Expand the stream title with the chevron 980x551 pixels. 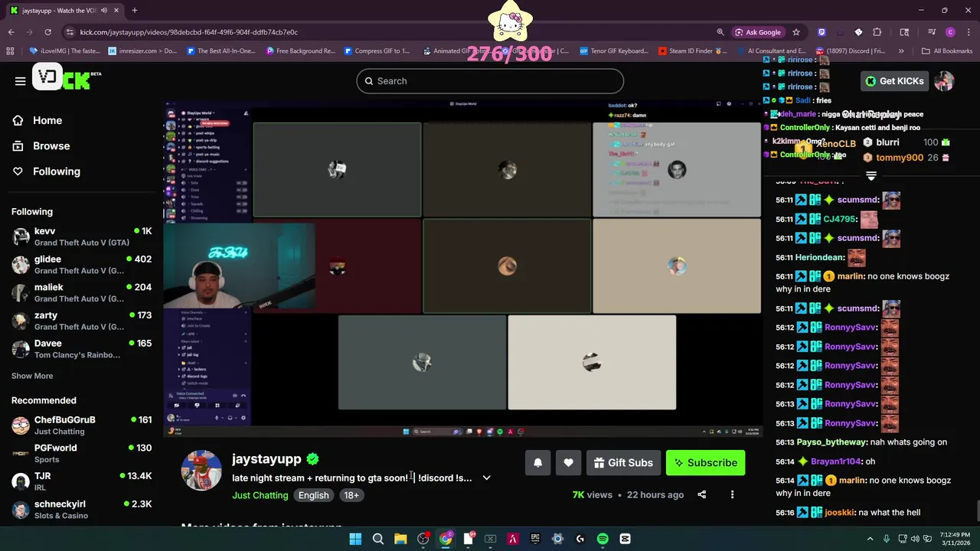[486, 478]
